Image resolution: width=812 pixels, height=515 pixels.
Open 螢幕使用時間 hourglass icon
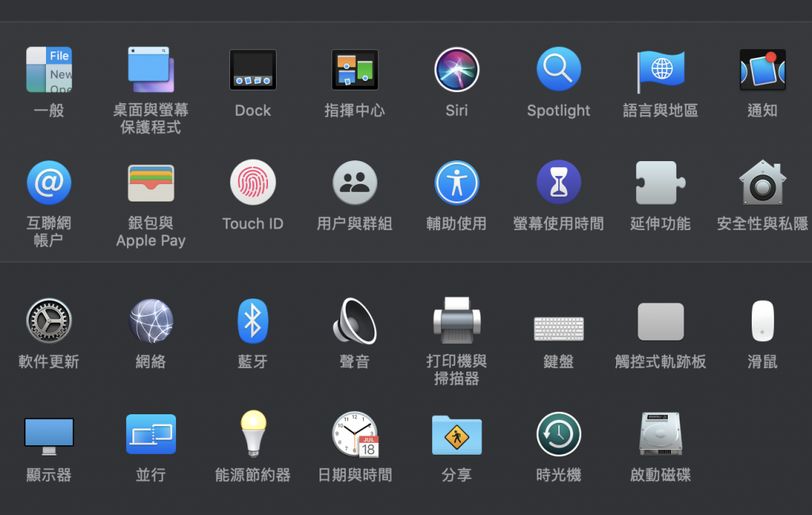(559, 183)
